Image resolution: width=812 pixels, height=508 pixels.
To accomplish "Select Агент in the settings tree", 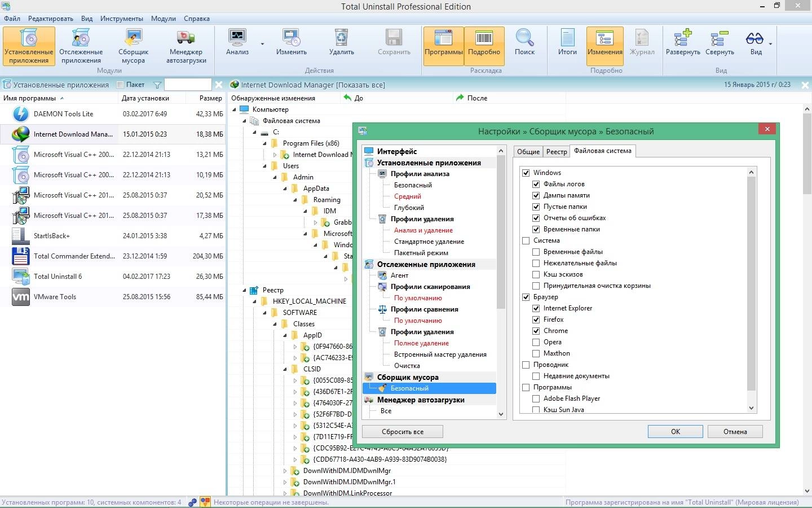I will tap(399, 275).
